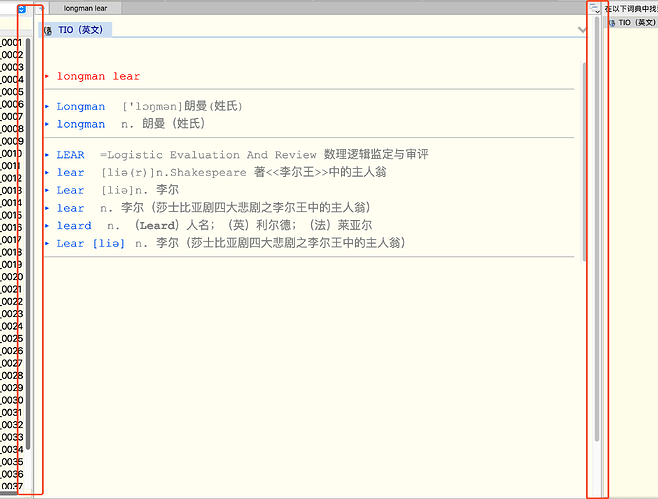Select _0002 in the word list
Screen dimensions: 658x499
click(11, 55)
